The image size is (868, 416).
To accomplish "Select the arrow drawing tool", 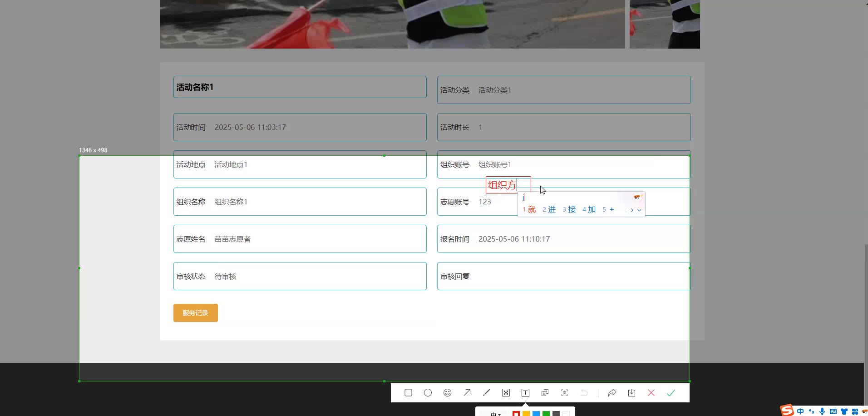I will click(x=467, y=393).
